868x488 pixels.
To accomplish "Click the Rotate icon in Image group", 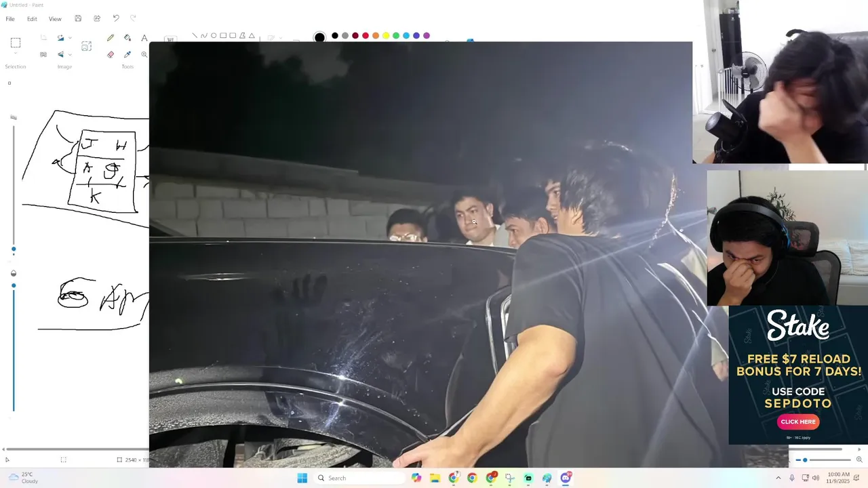I will click(60, 38).
